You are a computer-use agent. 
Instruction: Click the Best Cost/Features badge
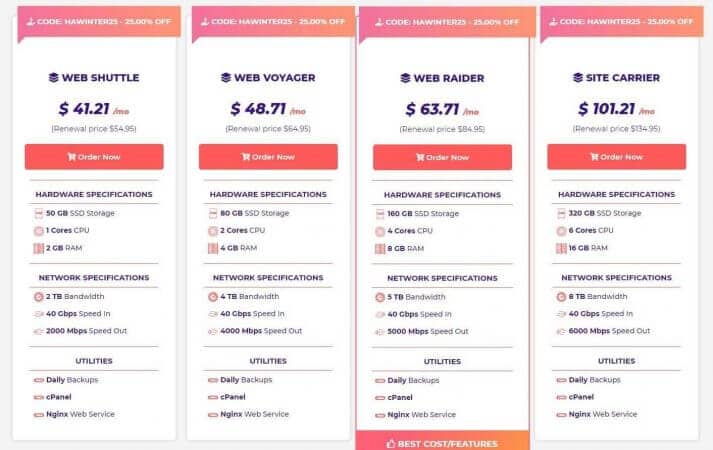(x=442, y=442)
